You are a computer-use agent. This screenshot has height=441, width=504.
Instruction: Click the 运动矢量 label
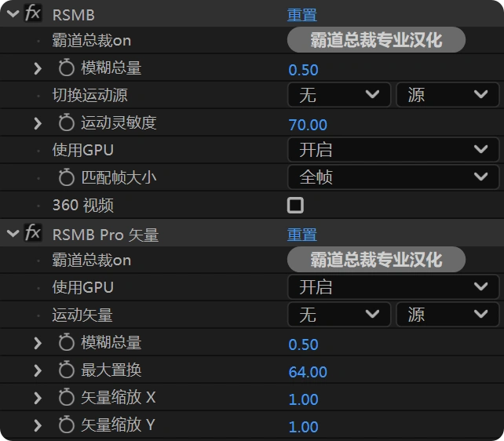click(82, 315)
